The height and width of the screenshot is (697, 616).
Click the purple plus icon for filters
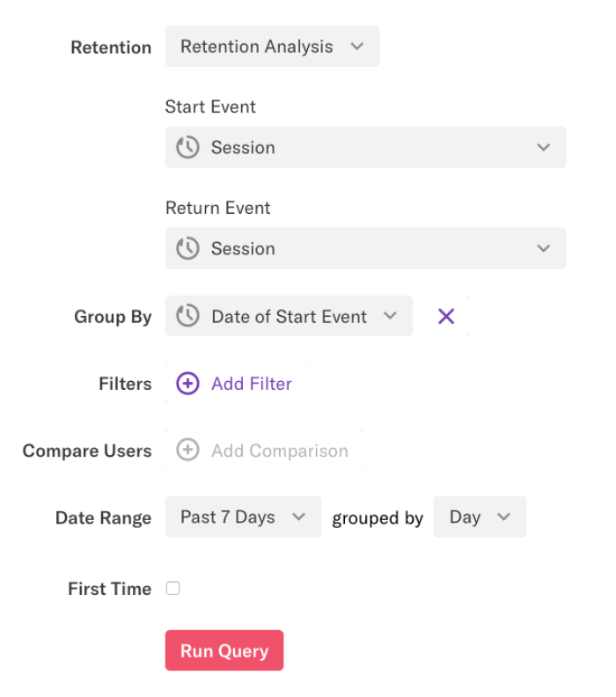[x=187, y=383]
